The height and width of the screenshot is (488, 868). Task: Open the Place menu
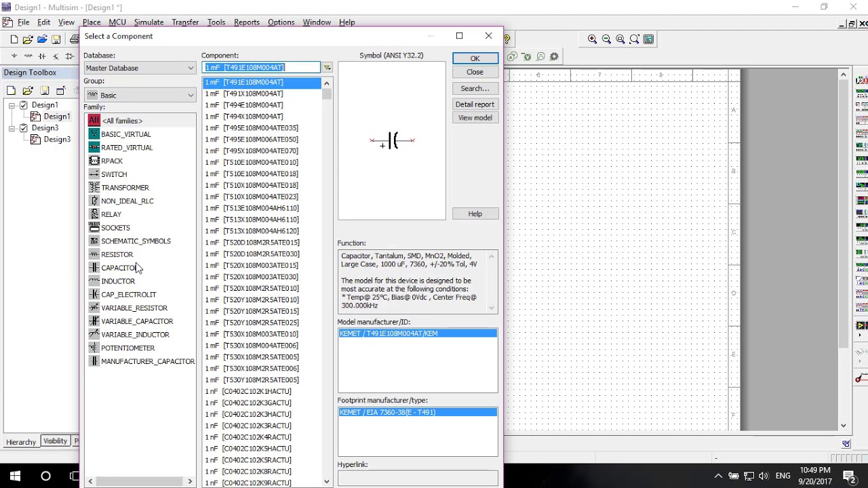click(x=92, y=22)
